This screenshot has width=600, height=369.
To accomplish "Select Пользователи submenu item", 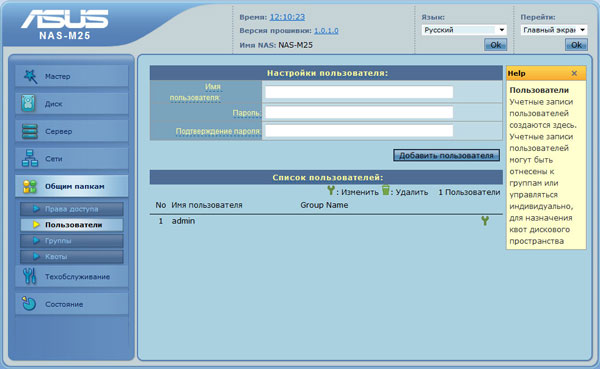I will pos(72,225).
